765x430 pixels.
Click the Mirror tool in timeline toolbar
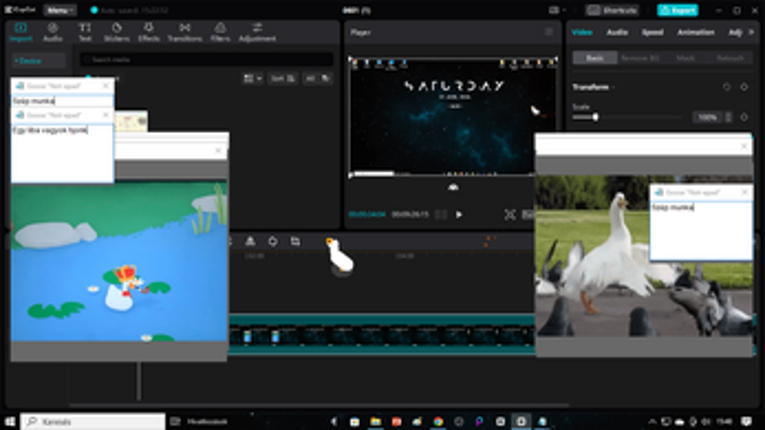pos(250,241)
